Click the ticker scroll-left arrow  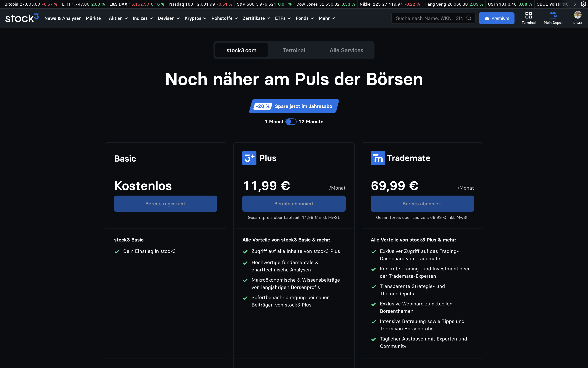tap(566, 4)
